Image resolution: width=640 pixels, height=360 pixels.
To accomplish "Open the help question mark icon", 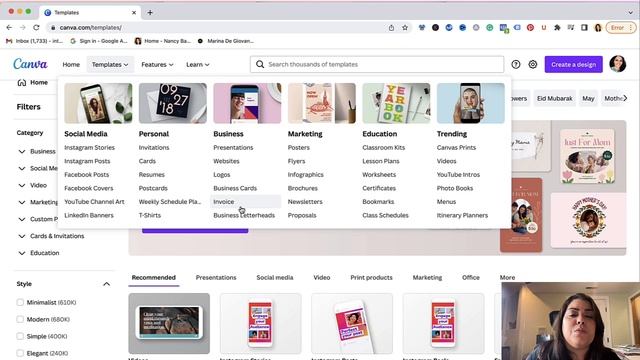I will (x=516, y=64).
